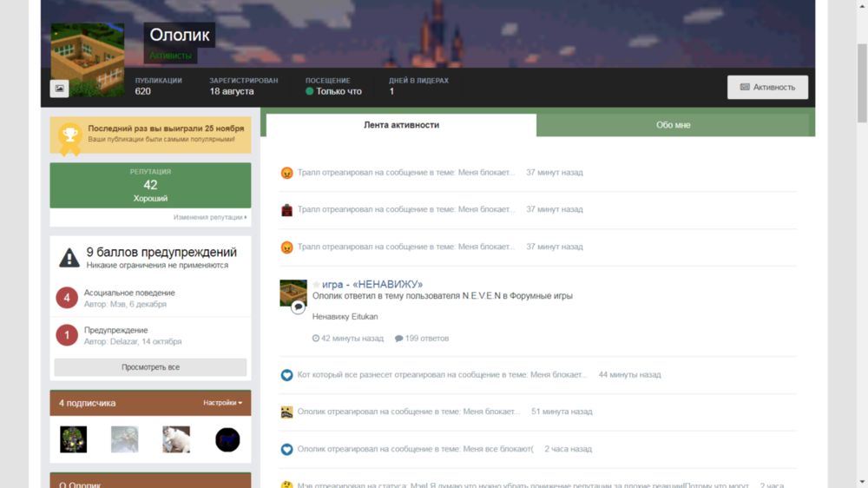Click the Ололик avatar in the feed post
The width and height of the screenshot is (868, 488).
[293, 293]
